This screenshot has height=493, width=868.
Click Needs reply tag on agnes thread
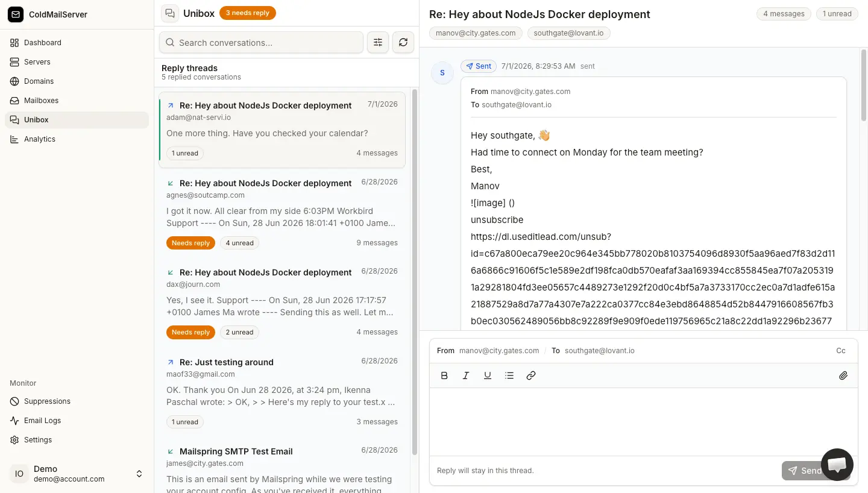click(190, 243)
